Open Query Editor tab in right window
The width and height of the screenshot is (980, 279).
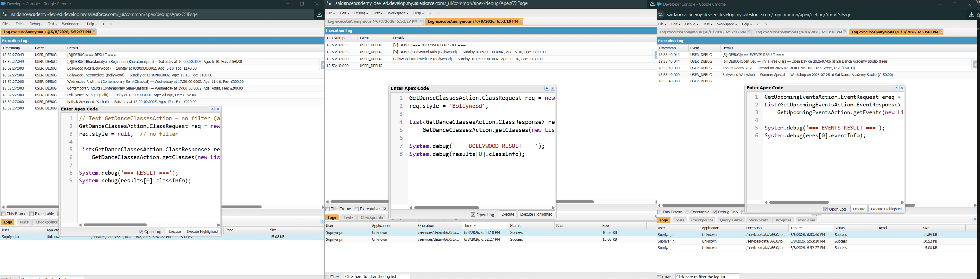click(731, 220)
